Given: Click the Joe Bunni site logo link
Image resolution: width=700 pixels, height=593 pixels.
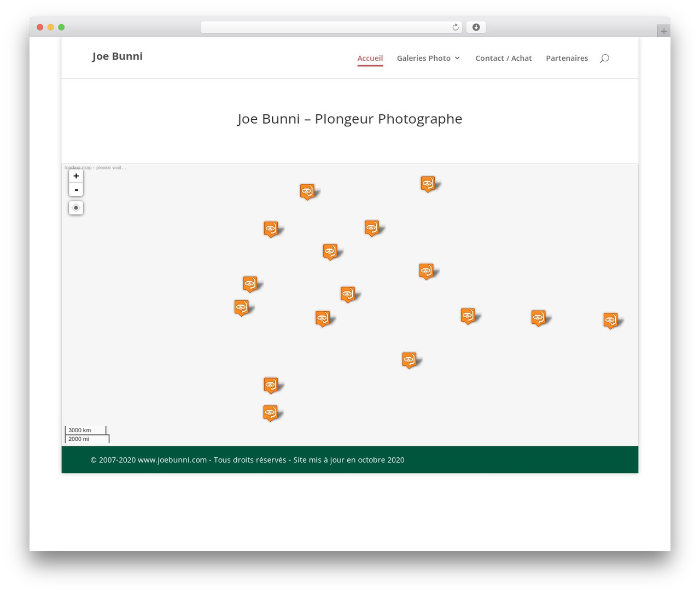Looking at the screenshot, I should point(118,56).
